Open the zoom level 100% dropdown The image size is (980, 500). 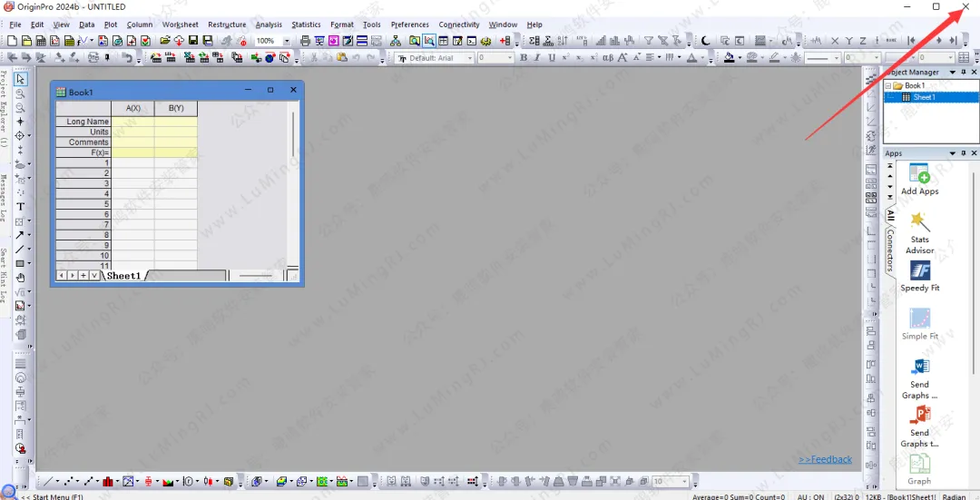coord(288,41)
